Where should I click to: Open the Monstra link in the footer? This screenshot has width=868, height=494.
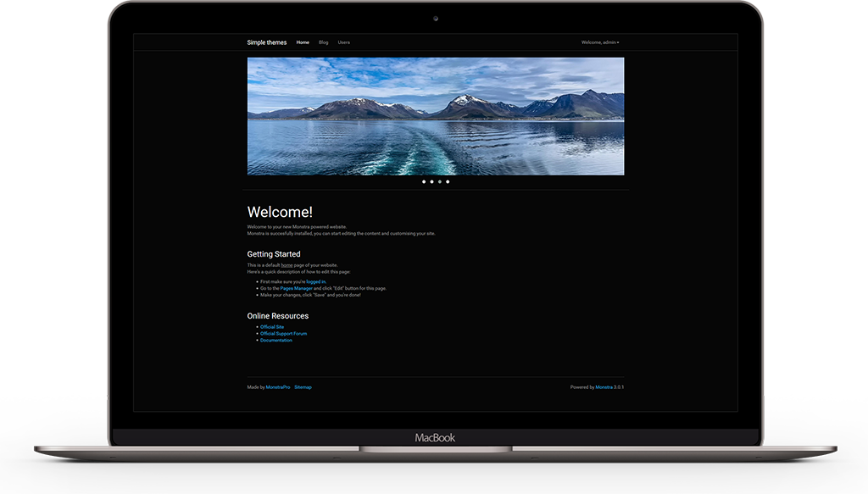(605, 386)
